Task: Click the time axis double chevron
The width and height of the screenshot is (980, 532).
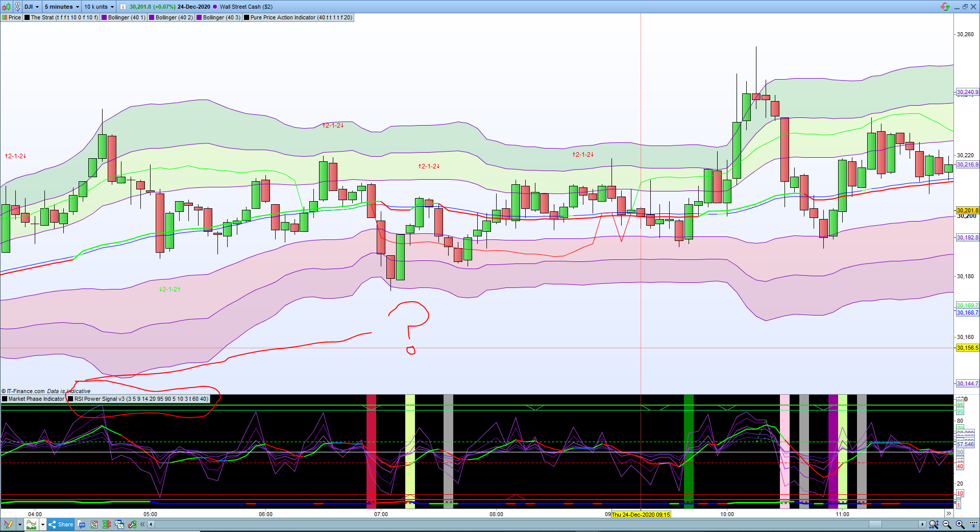Action: tap(949, 514)
